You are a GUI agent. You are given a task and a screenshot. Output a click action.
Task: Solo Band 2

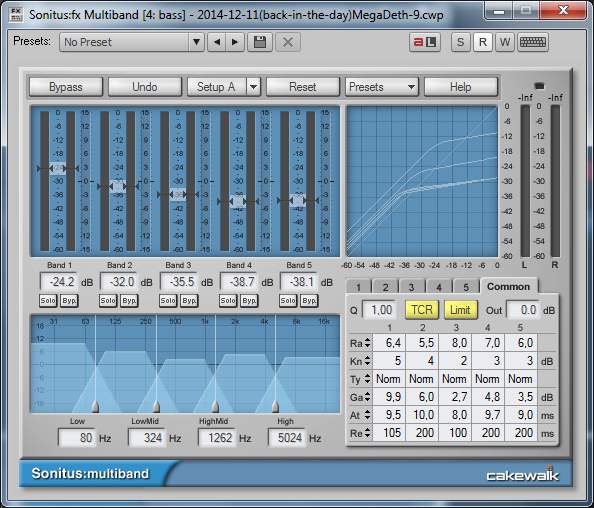coord(108,301)
